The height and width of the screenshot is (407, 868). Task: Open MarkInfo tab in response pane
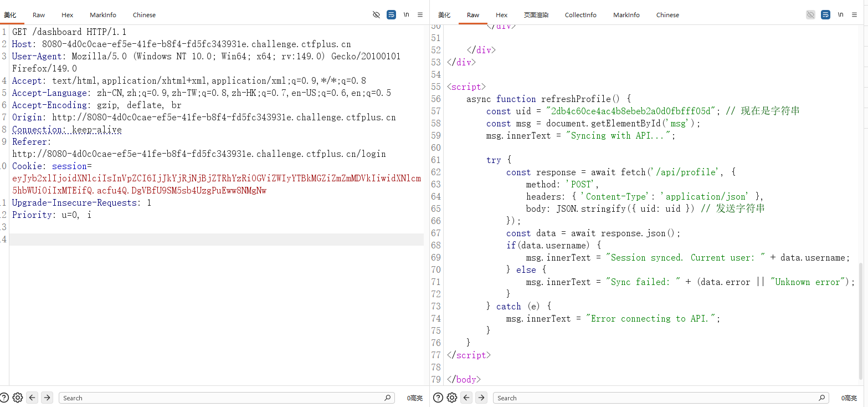[x=626, y=15]
